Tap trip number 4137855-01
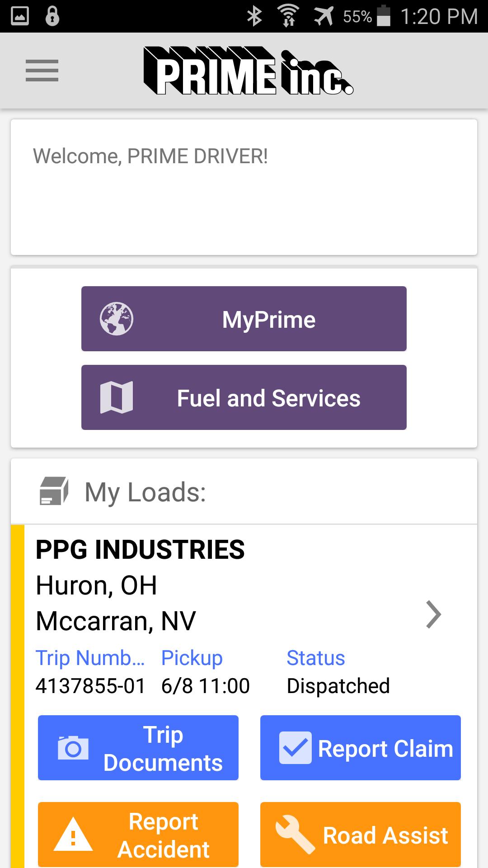The width and height of the screenshot is (488, 868). coord(90,686)
